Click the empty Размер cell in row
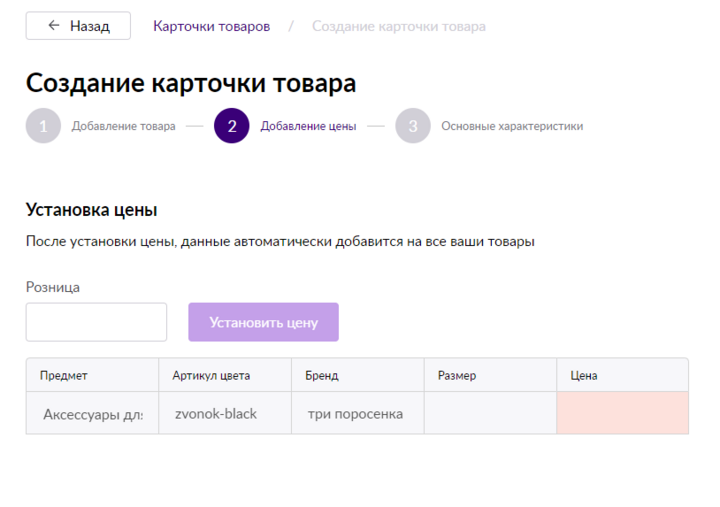720x507 pixels. click(490, 413)
